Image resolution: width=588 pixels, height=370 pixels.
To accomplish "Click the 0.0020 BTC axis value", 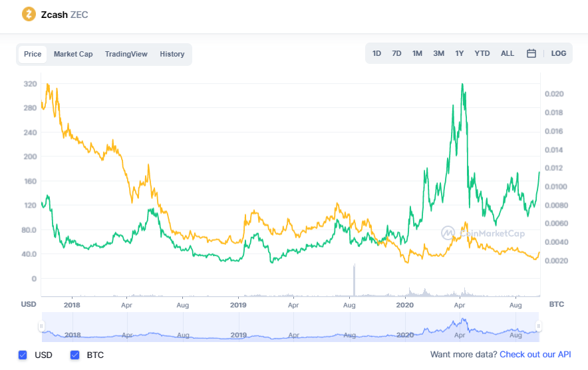I will [x=556, y=260].
